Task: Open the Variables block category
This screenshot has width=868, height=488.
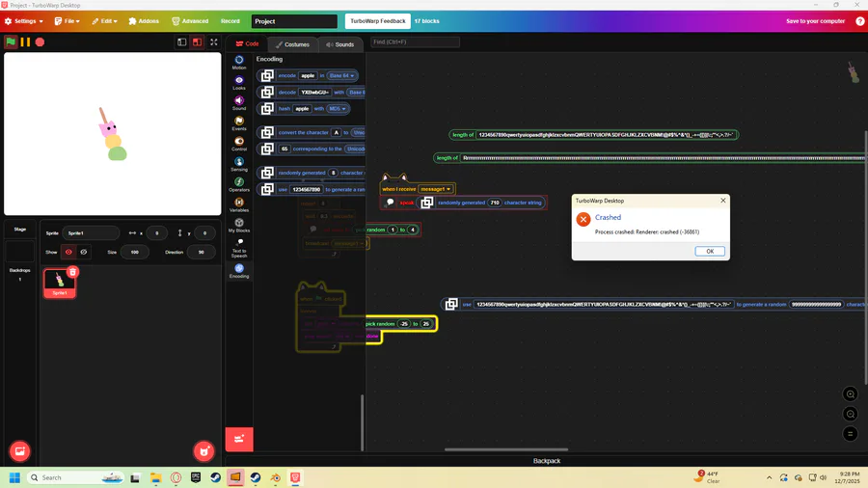Action: click(239, 205)
